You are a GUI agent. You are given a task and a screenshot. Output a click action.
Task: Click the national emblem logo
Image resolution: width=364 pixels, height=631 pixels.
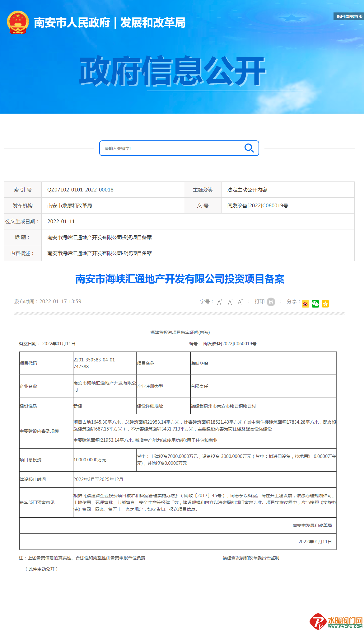[18, 22]
